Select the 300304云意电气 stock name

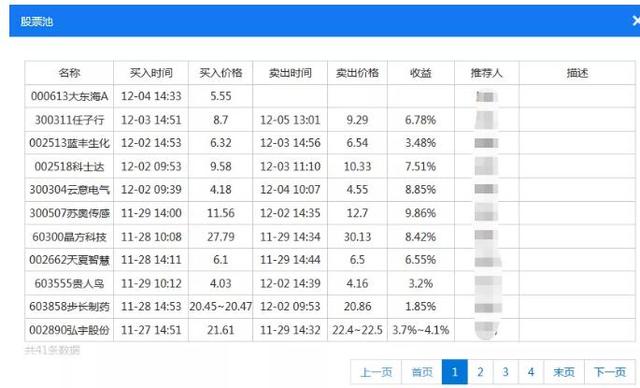tap(69, 190)
